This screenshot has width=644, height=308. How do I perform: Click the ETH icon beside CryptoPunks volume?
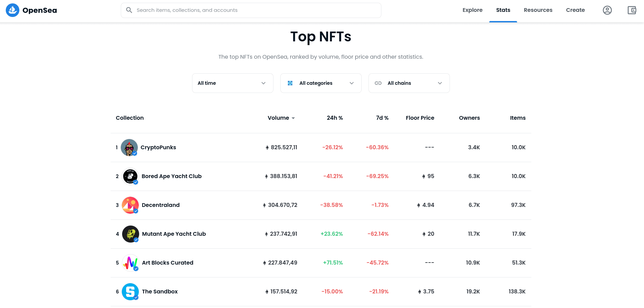pyautogui.click(x=267, y=148)
